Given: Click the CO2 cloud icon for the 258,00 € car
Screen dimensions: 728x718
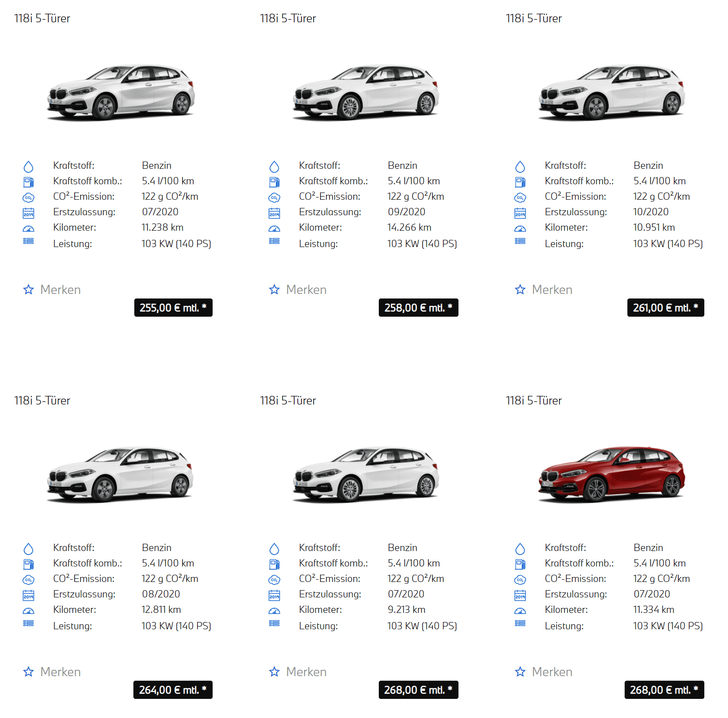Looking at the screenshot, I should 274,197.
